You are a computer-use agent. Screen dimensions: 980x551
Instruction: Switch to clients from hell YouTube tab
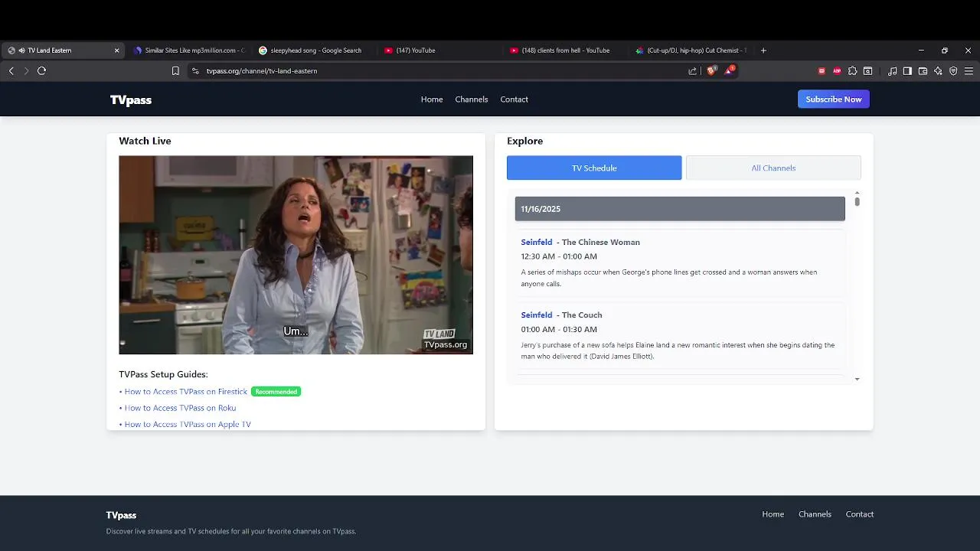click(565, 51)
